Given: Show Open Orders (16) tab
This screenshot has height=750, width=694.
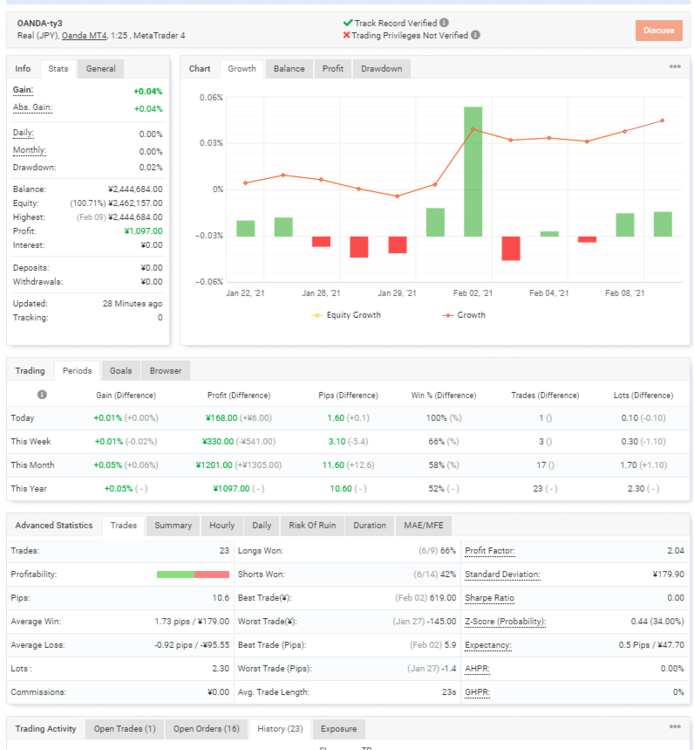Looking at the screenshot, I should click(206, 728).
